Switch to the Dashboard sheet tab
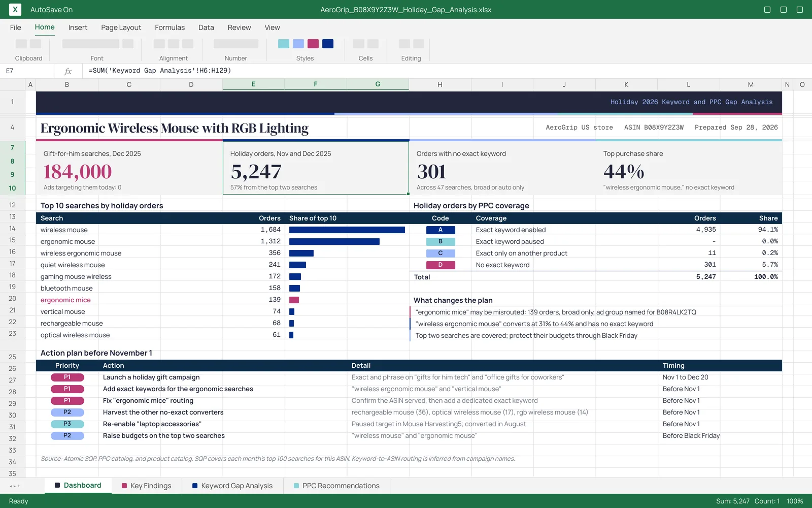 click(78, 486)
